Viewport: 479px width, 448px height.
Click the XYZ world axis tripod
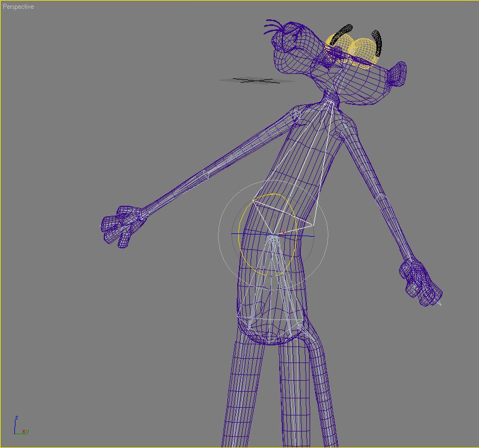[x=21, y=425]
